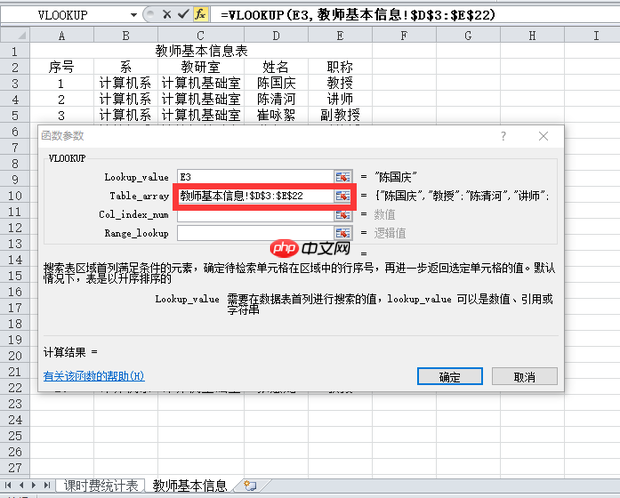Go to first sheet navigation arrow
The image size is (620, 498).
[8, 485]
